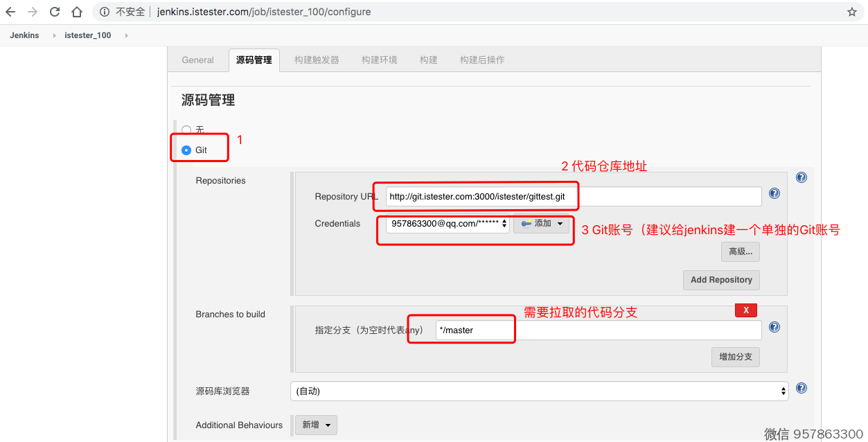This screenshot has height=442, width=868.
Task: Open help icon for Repositories section
Action: tap(801, 177)
